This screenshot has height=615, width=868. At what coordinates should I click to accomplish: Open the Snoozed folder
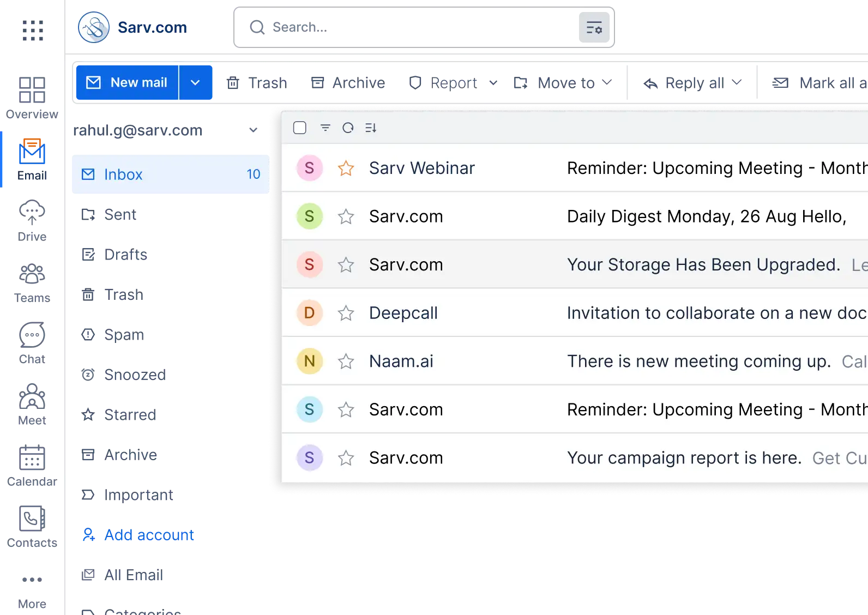pos(171,375)
